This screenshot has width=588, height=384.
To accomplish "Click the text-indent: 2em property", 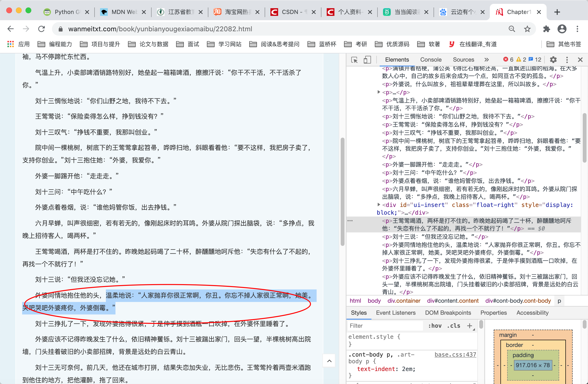I will coord(386,369).
